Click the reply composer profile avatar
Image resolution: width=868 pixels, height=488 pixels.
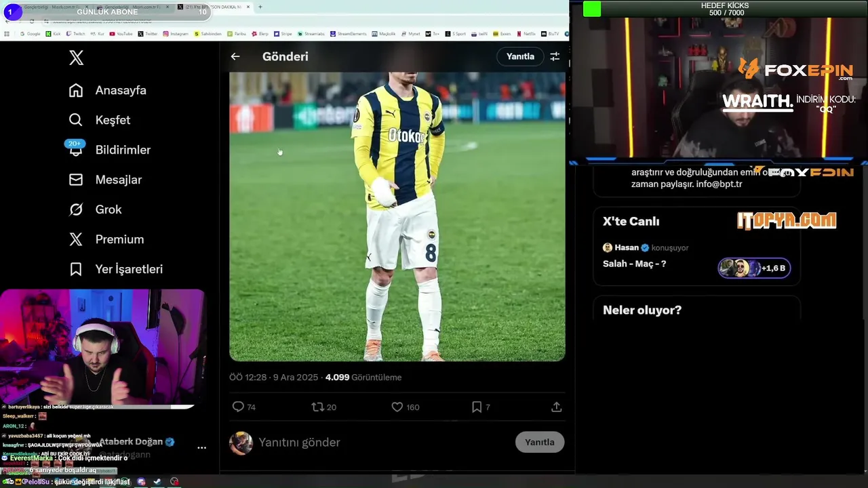tap(241, 443)
